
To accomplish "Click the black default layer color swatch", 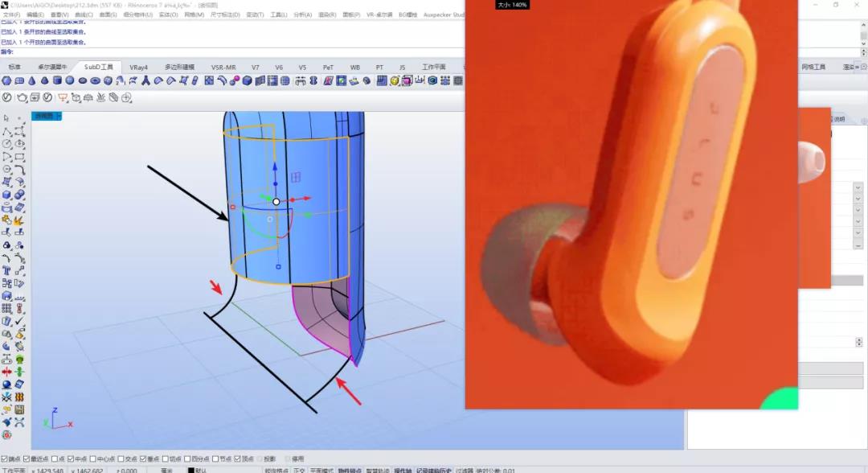I will pyautogui.click(x=190, y=471).
